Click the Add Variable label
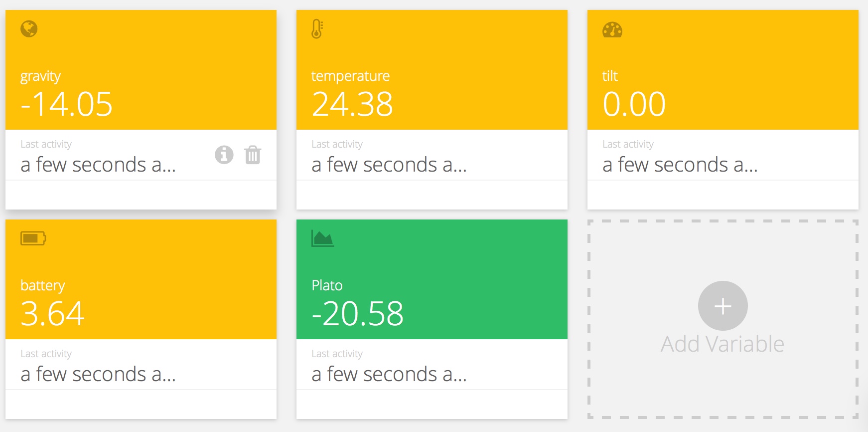The height and width of the screenshot is (432, 868). pos(723,344)
